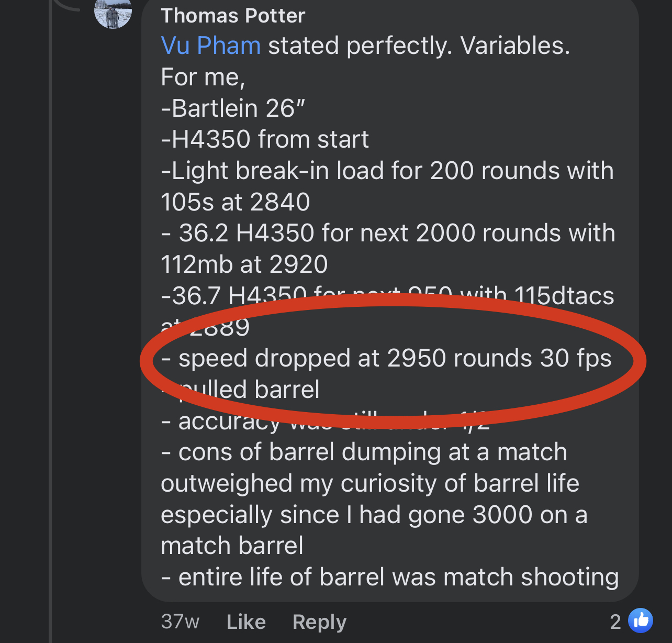Open the tagged Vu Pham profile link
The height and width of the screenshot is (643, 672).
[211, 46]
